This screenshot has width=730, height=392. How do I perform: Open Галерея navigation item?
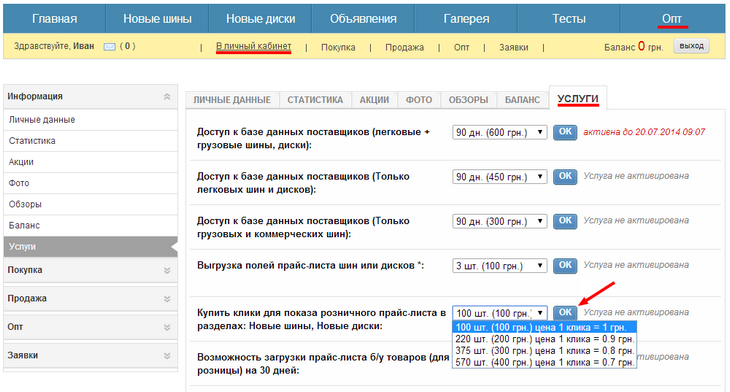[x=466, y=19]
